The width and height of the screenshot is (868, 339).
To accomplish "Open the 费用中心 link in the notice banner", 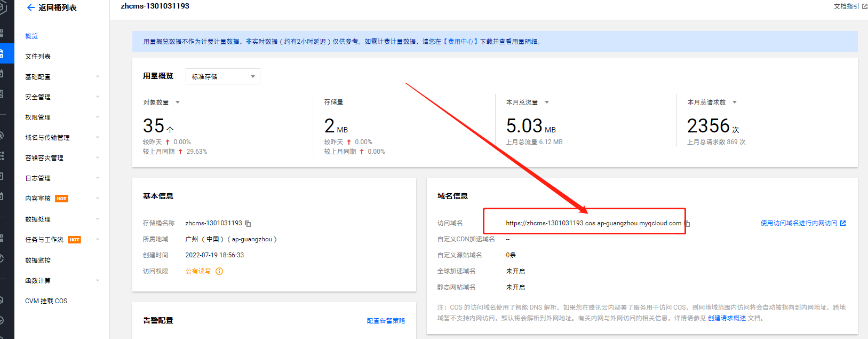I will pyautogui.click(x=461, y=42).
